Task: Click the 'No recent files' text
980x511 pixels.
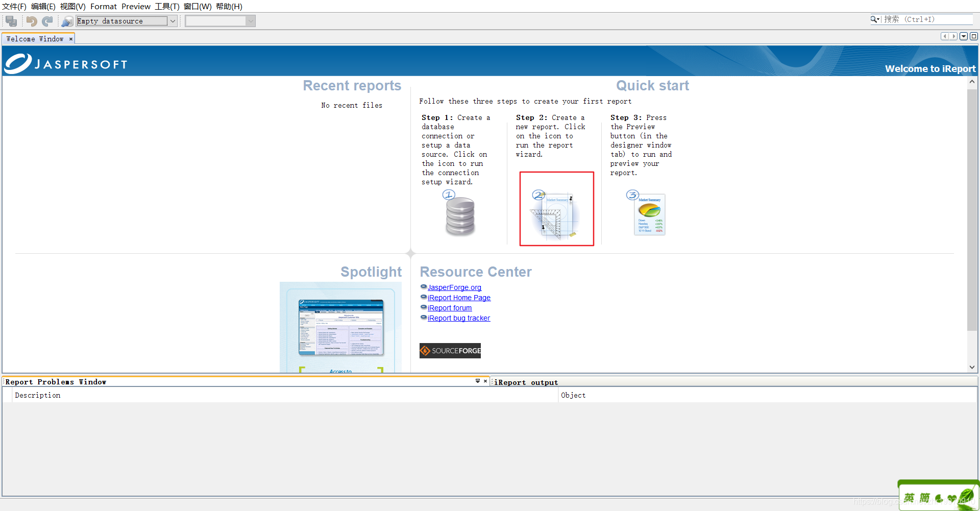Action: (352, 105)
